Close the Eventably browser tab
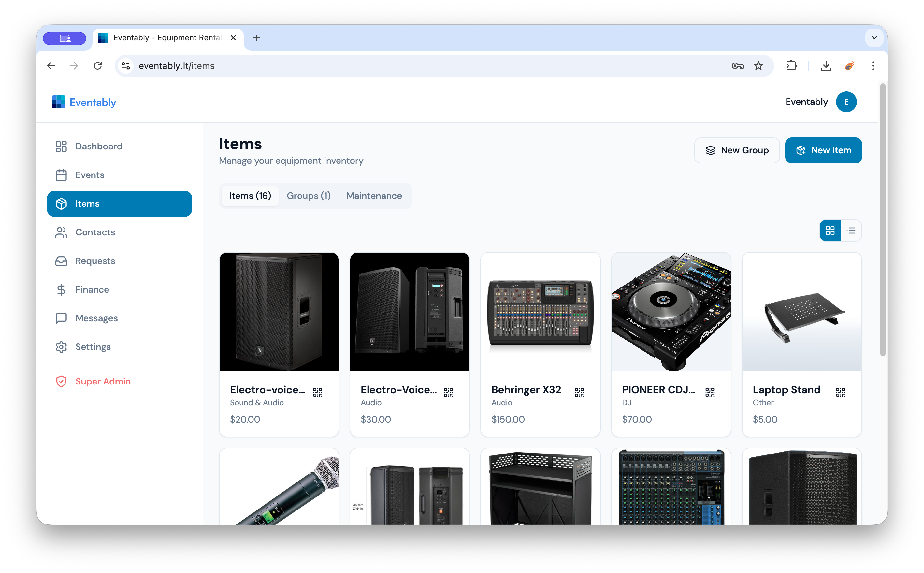 (233, 38)
